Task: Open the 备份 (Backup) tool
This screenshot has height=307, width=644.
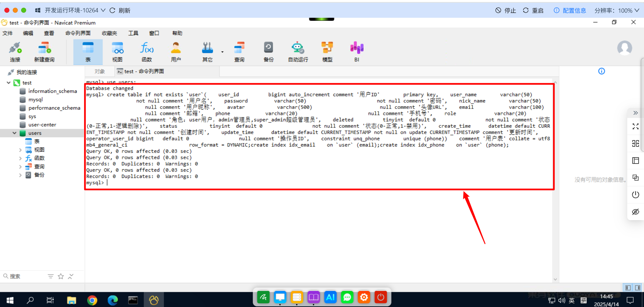Action: pyautogui.click(x=268, y=51)
